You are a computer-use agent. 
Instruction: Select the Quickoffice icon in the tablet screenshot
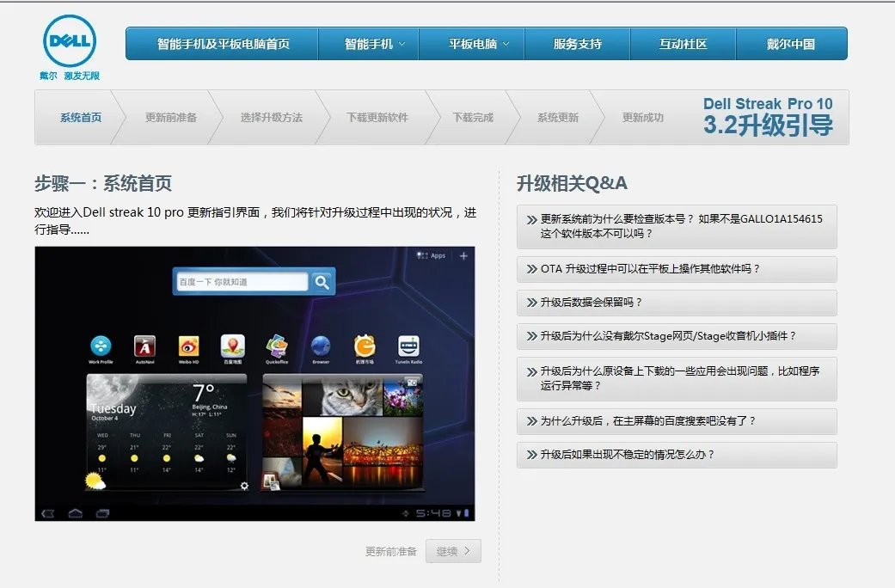point(275,346)
